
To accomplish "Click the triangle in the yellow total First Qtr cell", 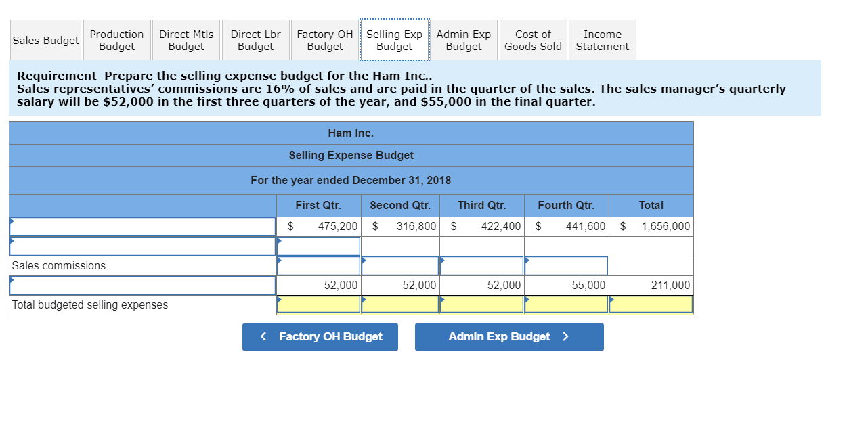I will tap(279, 299).
